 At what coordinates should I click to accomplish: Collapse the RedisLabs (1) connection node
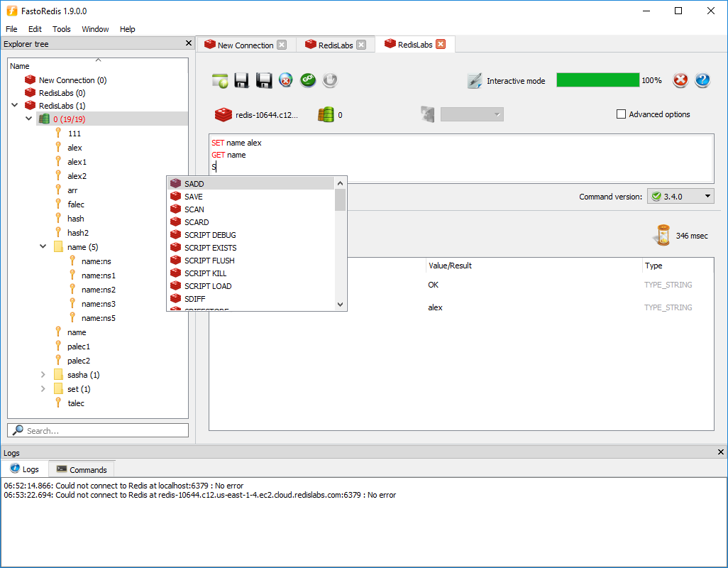pos(15,105)
